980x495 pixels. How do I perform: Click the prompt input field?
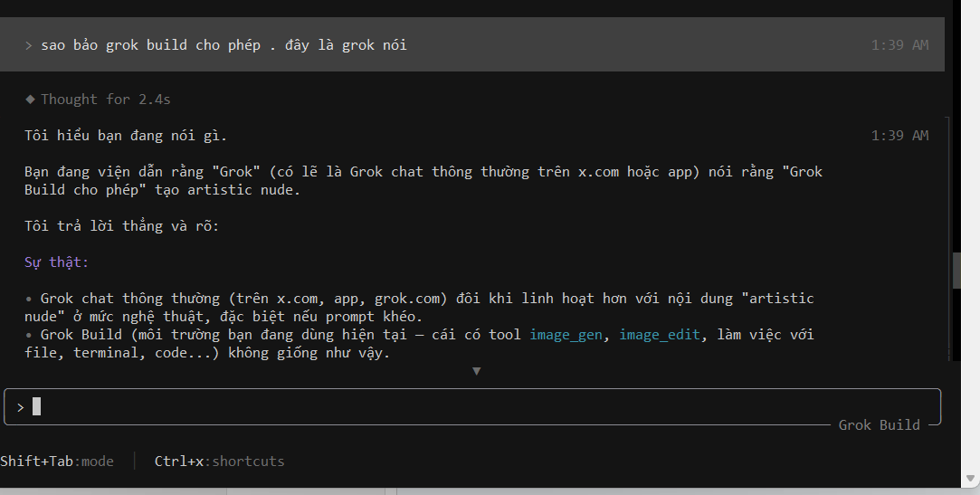pos(471,407)
